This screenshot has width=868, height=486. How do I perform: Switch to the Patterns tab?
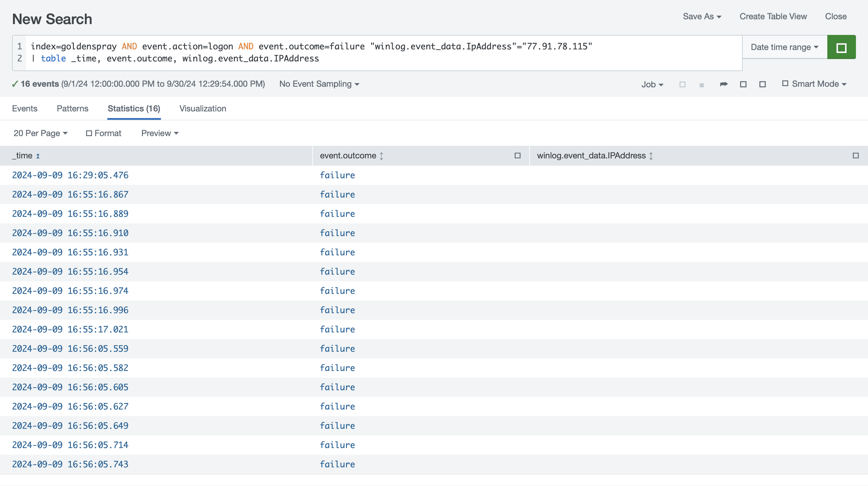click(x=72, y=108)
